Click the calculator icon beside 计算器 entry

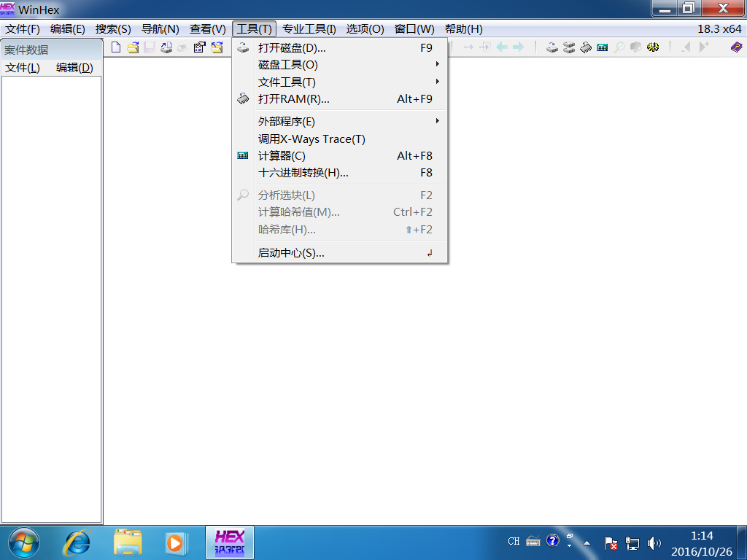(243, 156)
